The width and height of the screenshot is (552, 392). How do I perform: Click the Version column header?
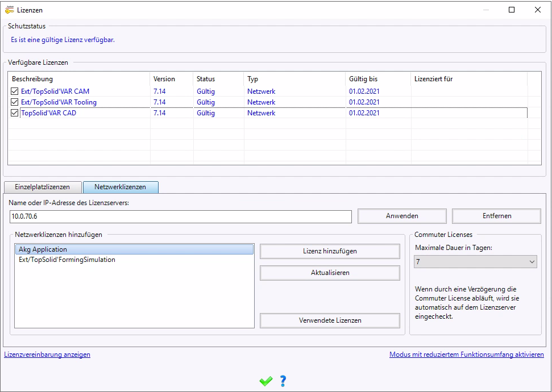pyautogui.click(x=172, y=79)
